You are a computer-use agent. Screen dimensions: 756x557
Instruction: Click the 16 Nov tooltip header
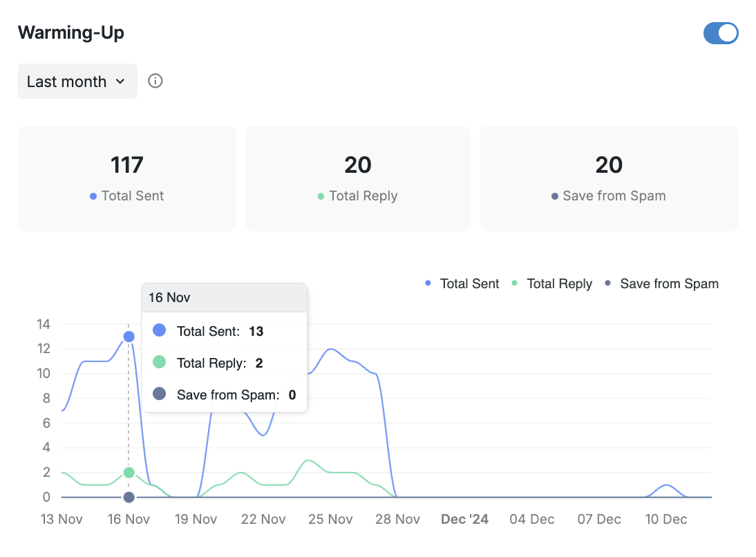[224, 297]
